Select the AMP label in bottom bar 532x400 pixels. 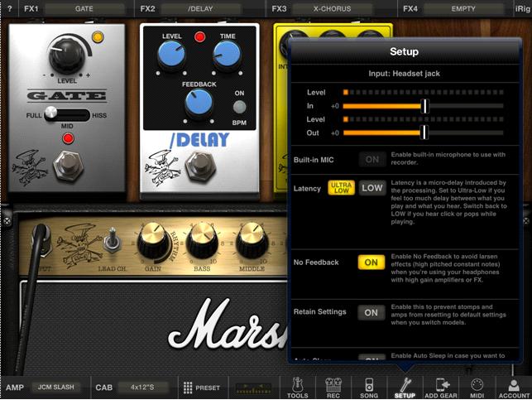point(15,388)
